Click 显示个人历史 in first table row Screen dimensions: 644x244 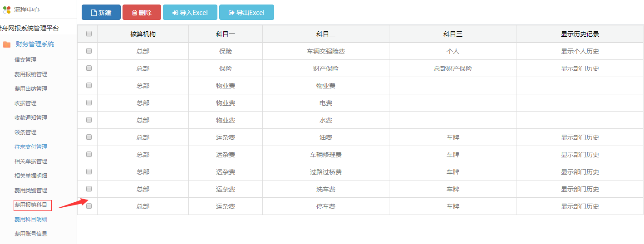[x=580, y=52]
